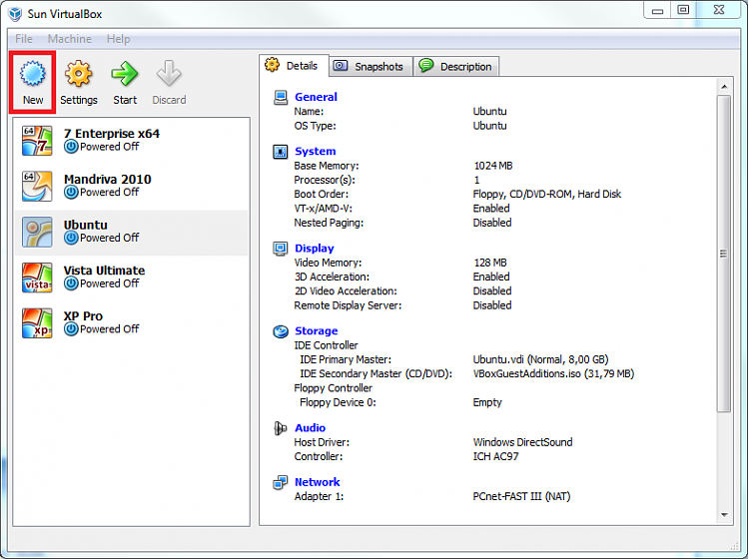Click the details scrollbar up arrow
Screen dimensions: 749x560
tap(724, 87)
